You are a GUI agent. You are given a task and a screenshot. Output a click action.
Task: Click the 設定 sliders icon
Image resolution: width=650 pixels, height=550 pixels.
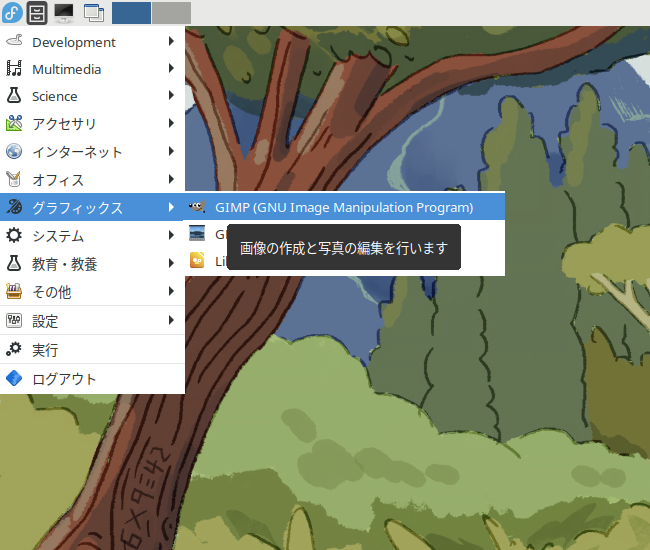(x=14, y=320)
